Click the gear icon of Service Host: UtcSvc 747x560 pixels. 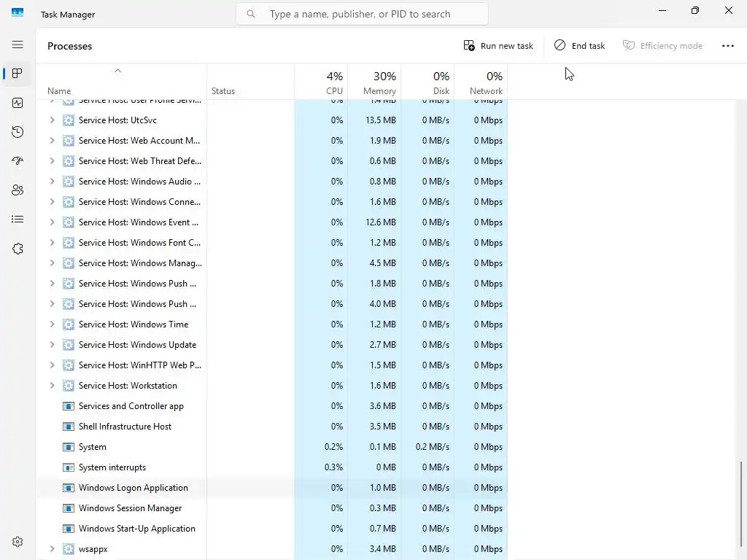click(69, 120)
